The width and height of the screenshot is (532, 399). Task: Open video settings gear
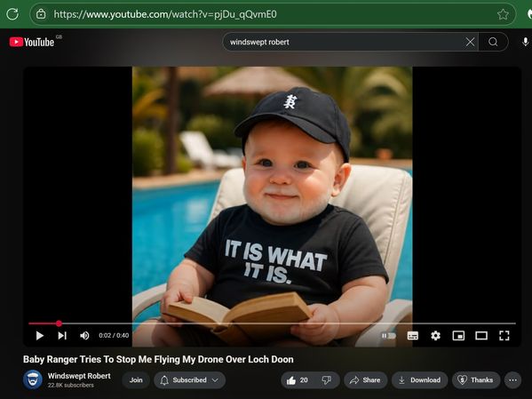click(x=436, y=336)
